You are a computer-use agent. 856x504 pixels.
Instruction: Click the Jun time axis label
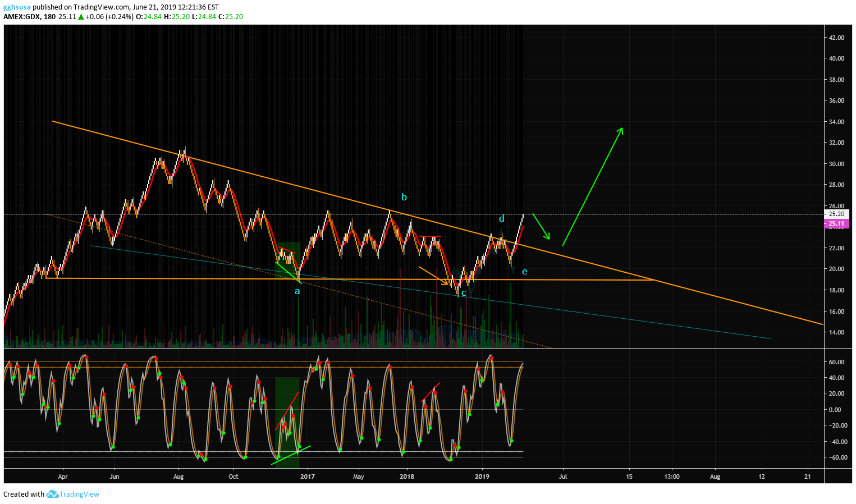point(114,476)
